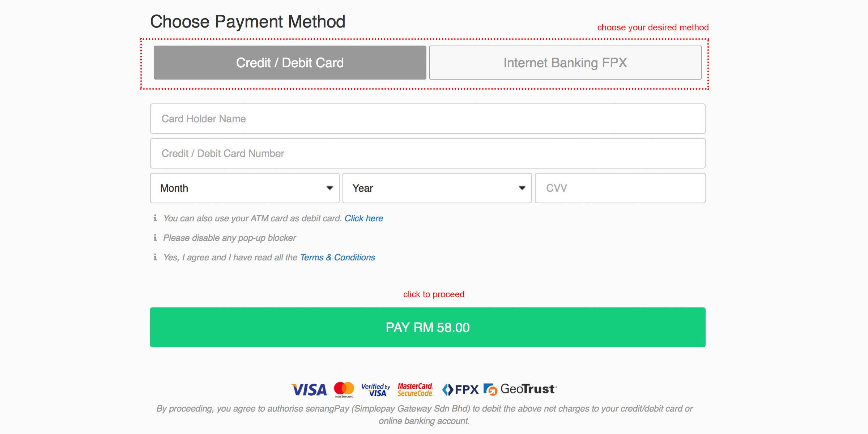Click the Mastercard circles logo
This screenshot has width=868, height=434.
coord(344,390)
